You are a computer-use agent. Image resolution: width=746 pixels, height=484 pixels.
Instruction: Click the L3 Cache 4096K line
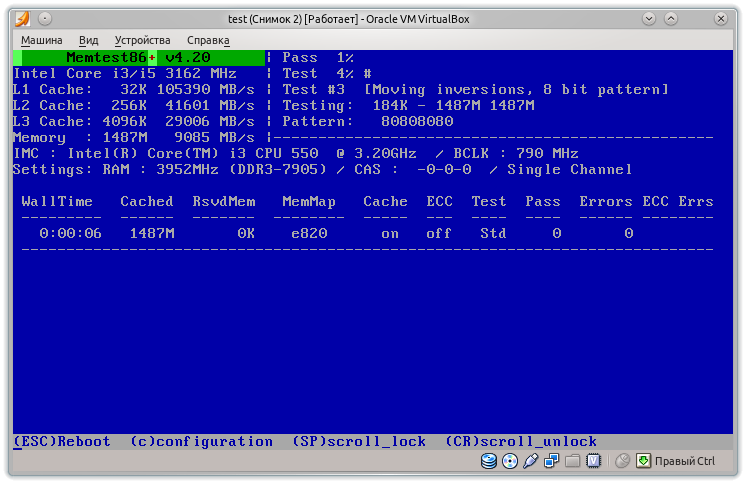point(134,121)
